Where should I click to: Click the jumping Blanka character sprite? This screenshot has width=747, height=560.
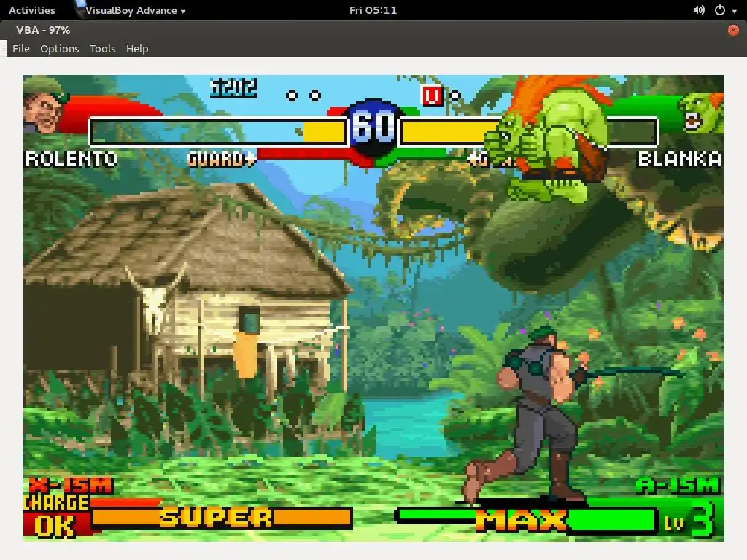pos(548,139)
